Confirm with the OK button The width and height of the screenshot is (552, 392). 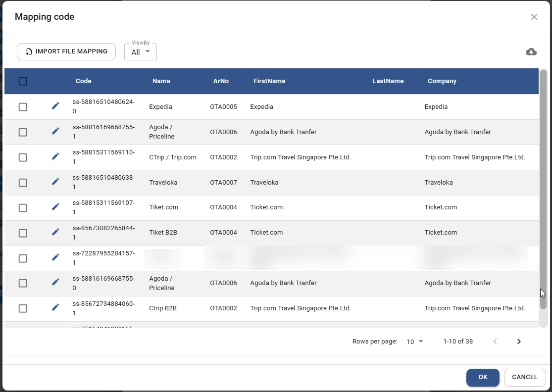click(483, 377)
